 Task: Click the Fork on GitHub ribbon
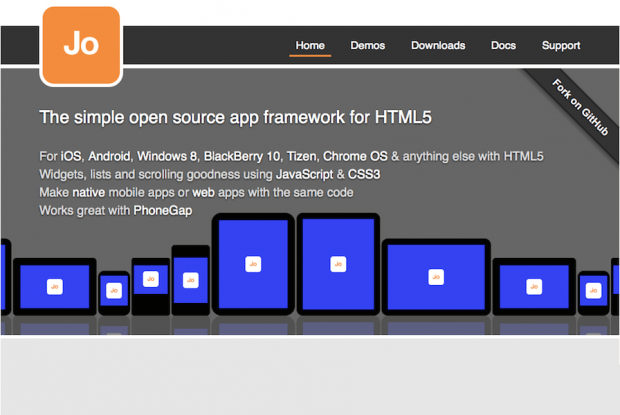point(580,108)
